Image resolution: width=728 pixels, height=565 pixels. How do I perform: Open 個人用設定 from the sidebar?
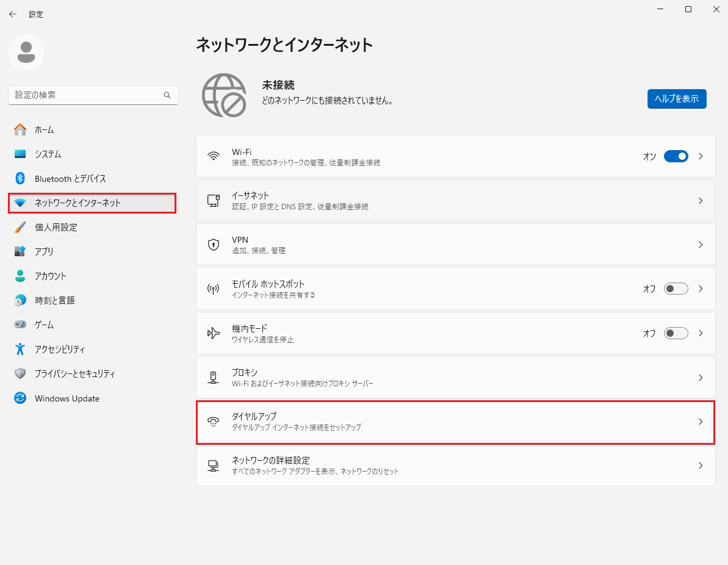pos(56,227)
